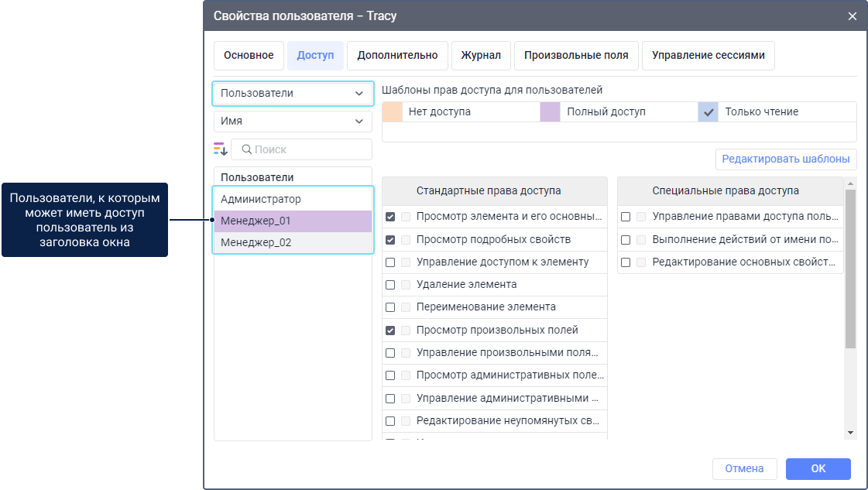
Task: Click the Редактировать шаблоны button
Action: (x=785, y=159)
